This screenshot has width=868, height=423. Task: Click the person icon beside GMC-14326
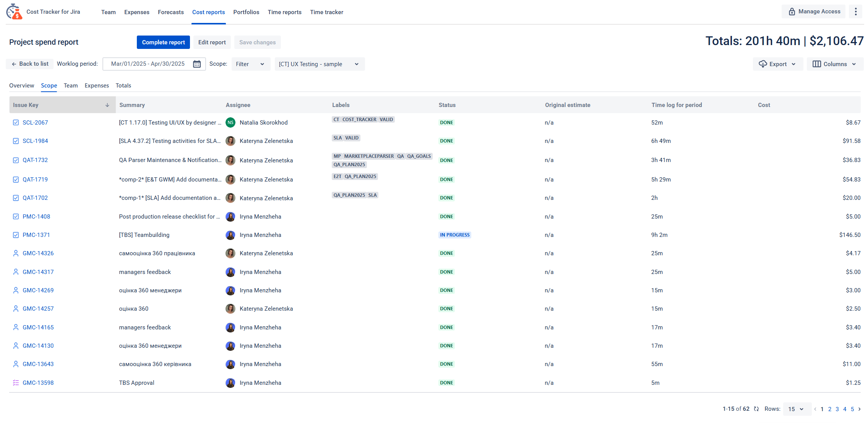tap(16, 253)
